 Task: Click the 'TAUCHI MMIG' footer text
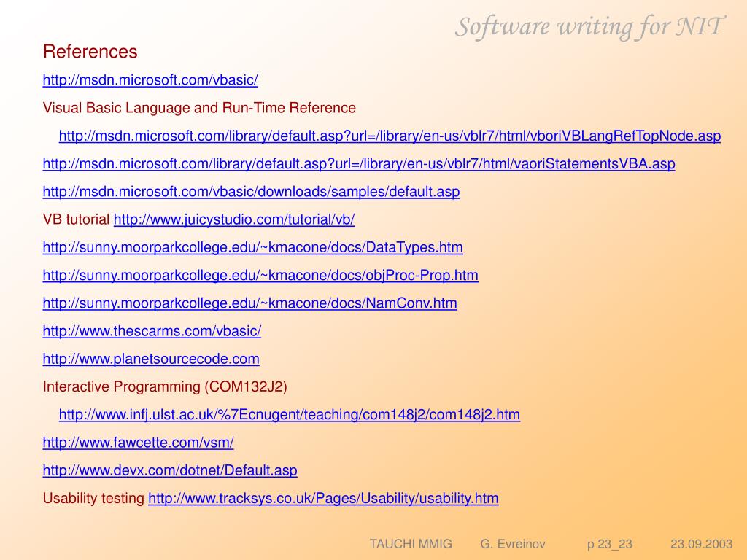(411, 544)
